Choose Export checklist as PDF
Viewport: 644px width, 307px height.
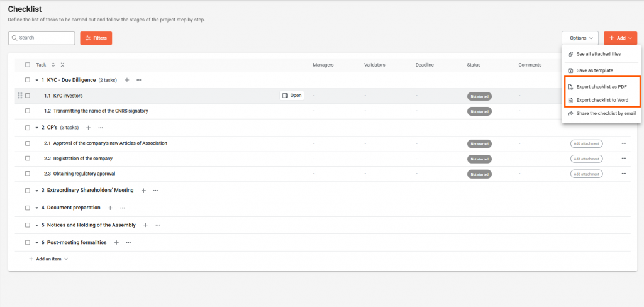[x=601, y=87]
